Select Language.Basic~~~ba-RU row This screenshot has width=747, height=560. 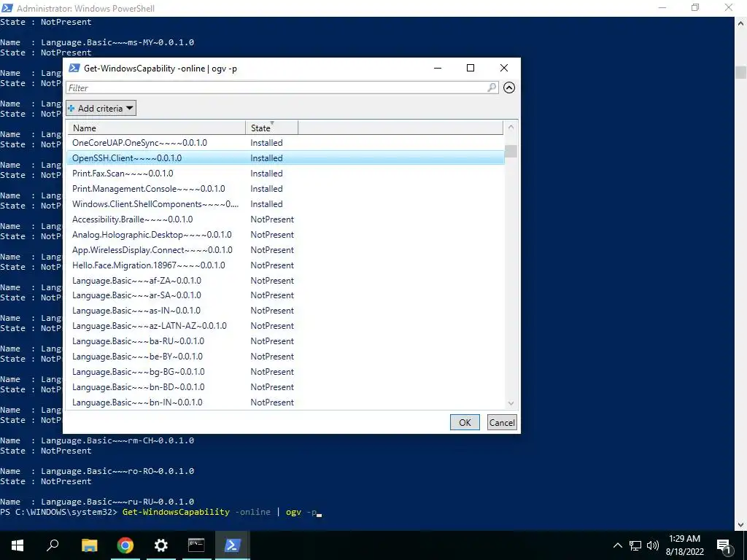pyautogui.click(x=286, y=341)
